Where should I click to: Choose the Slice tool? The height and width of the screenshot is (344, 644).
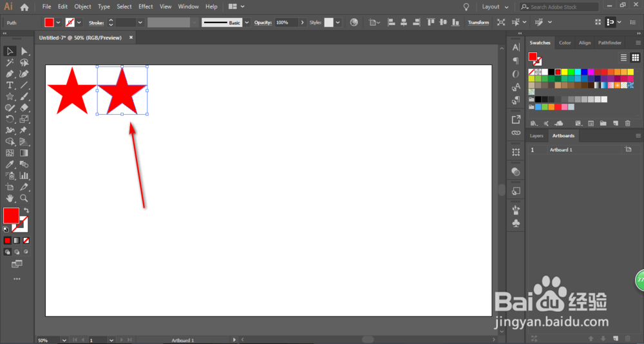24,187
